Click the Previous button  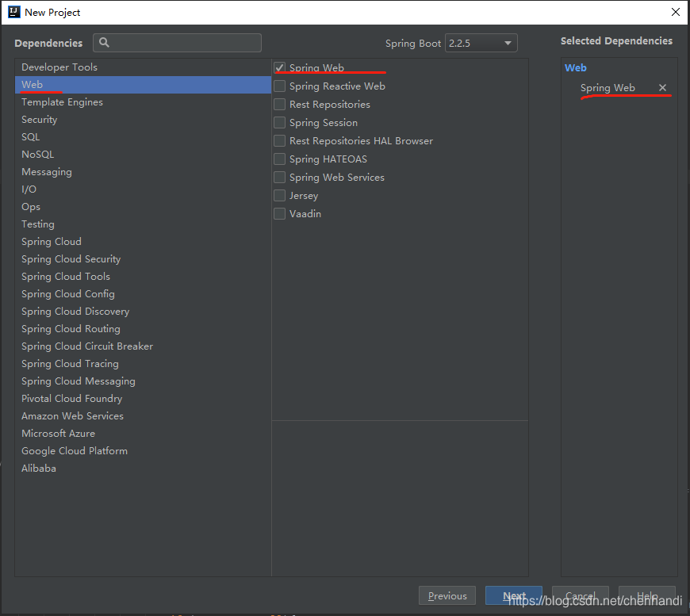coord(447,595)
